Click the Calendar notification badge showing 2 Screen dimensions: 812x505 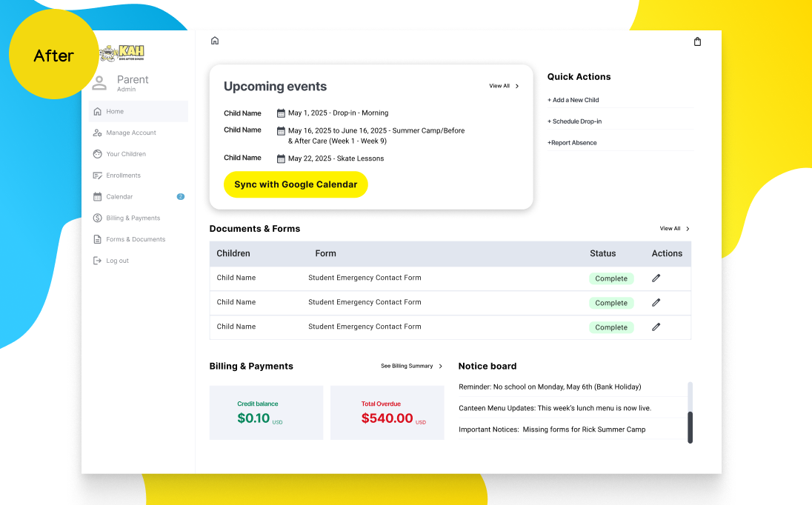180,197
